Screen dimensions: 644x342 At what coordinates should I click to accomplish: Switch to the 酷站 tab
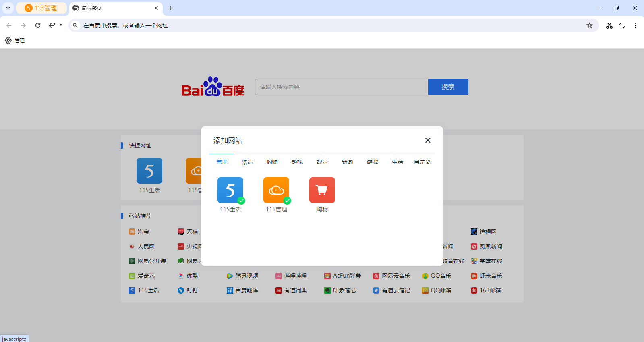pos(247,162)
